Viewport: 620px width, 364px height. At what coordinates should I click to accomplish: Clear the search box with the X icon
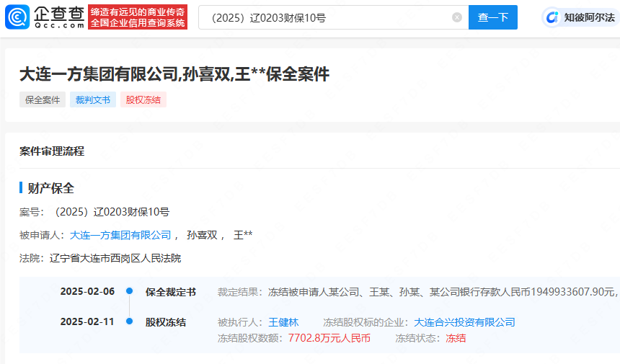[456, 17]
